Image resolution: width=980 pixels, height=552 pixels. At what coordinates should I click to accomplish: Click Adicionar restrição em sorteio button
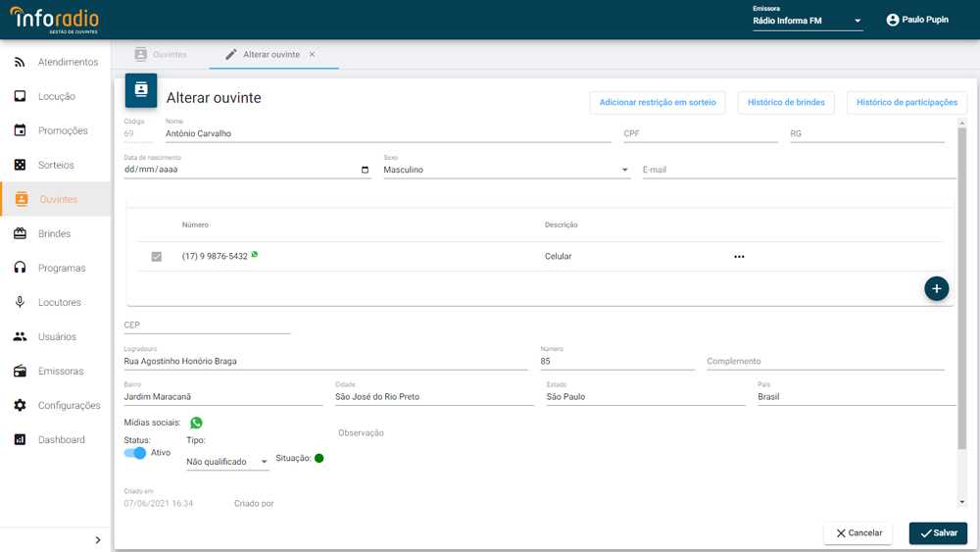(658, 103)
